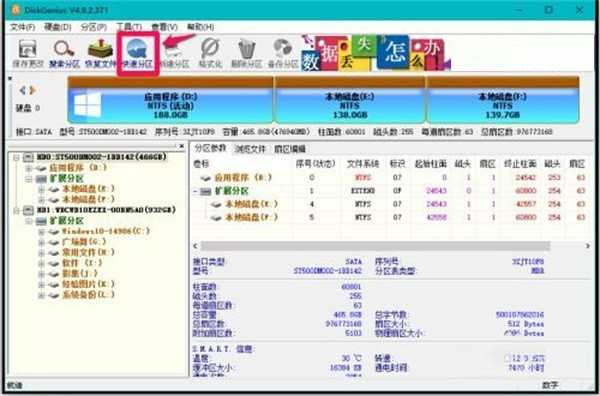The width and height of the screenshot is (600, 396).
Task: Switch to Sector Editor (扇区编辑) tab
Action: (x=290, y=149)
